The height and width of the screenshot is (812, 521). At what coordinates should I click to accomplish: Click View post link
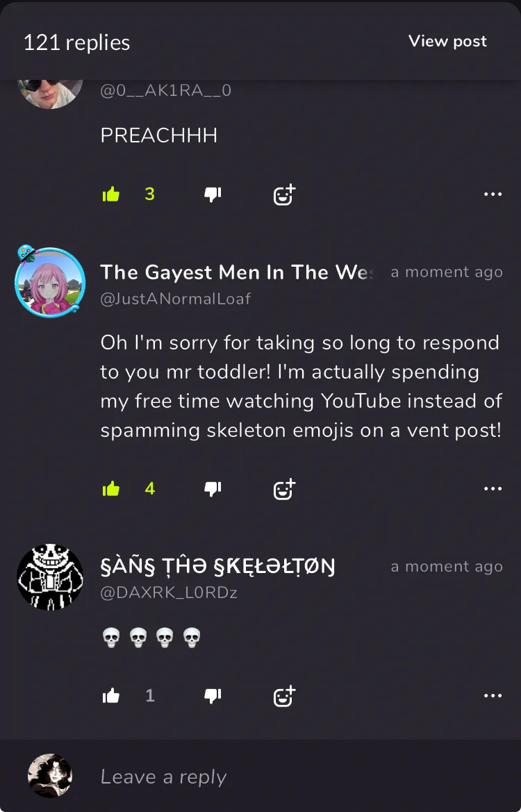(x=447, y=42)
